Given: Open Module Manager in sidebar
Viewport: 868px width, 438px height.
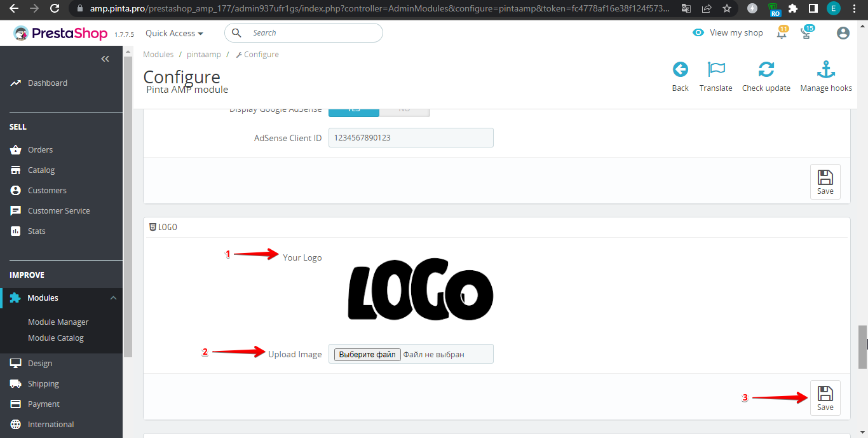Looking at the screenshot, I should [x=58, y=322].
